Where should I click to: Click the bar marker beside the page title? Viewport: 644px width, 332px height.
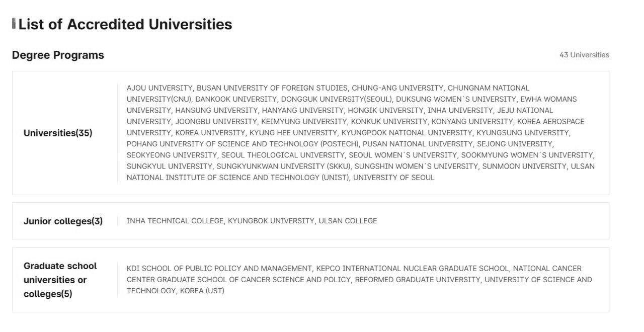14,24
